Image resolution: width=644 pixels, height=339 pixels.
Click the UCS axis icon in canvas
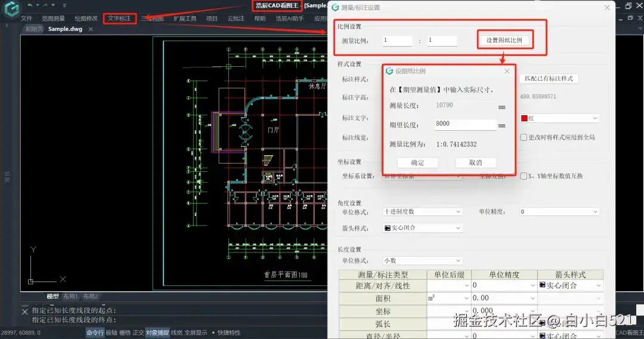(x=46, y=266)
